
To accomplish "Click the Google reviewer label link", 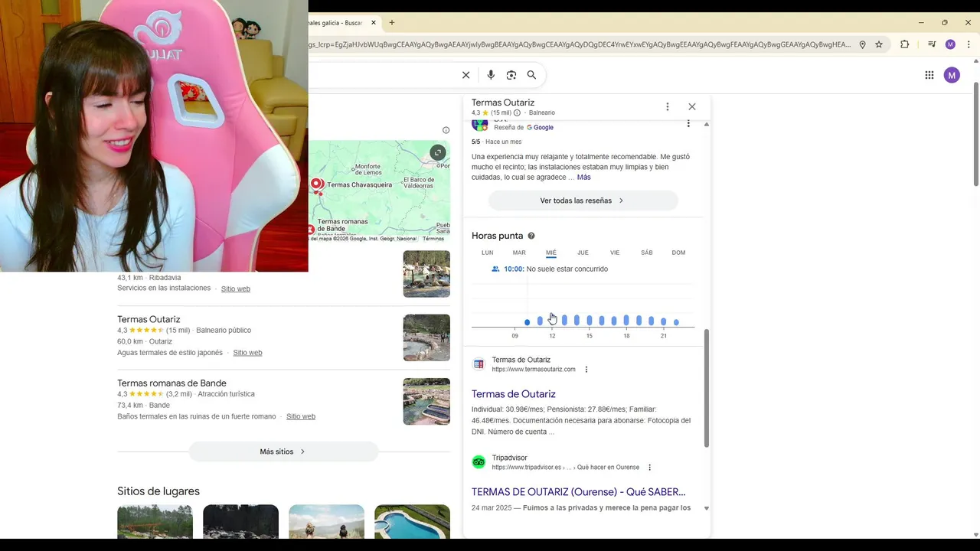I will click(x=540, y=128).
